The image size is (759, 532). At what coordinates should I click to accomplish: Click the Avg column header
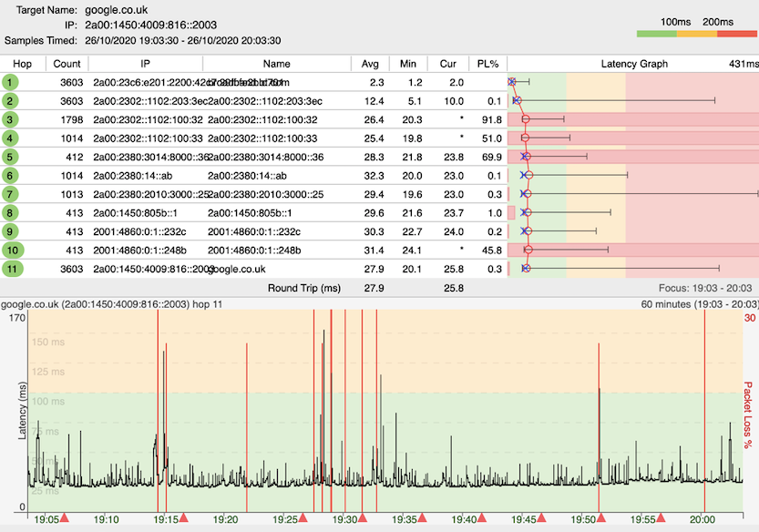(x=370, y=64)
